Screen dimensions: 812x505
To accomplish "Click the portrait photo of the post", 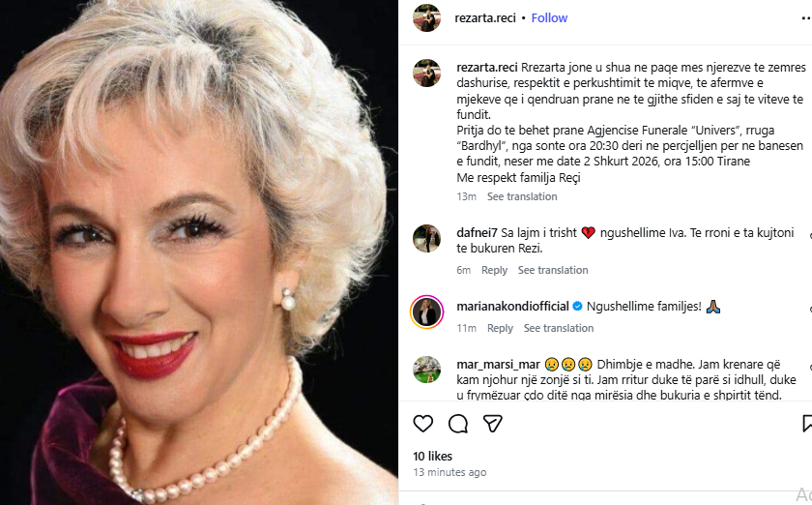I will tap(199, 252).
